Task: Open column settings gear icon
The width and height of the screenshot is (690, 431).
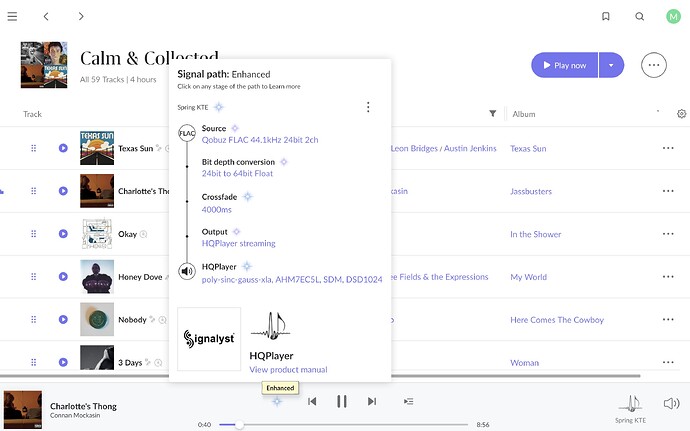Action: pos(682,114)
